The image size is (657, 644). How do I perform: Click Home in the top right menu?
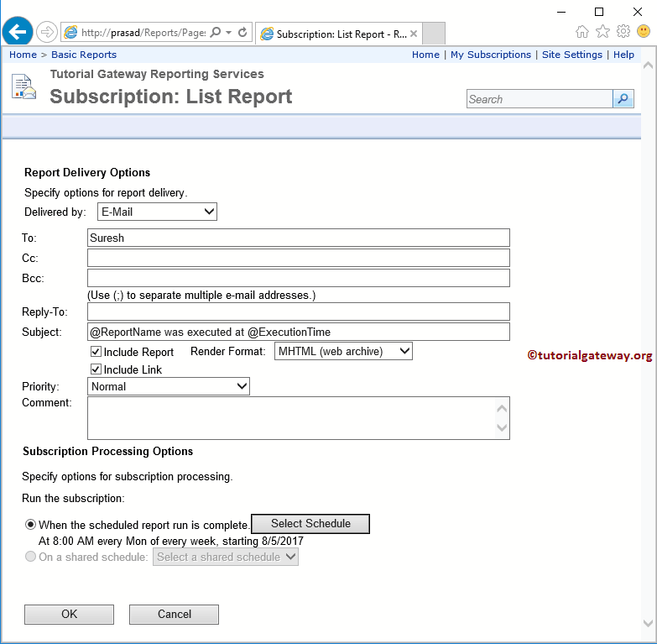(425, 55)
